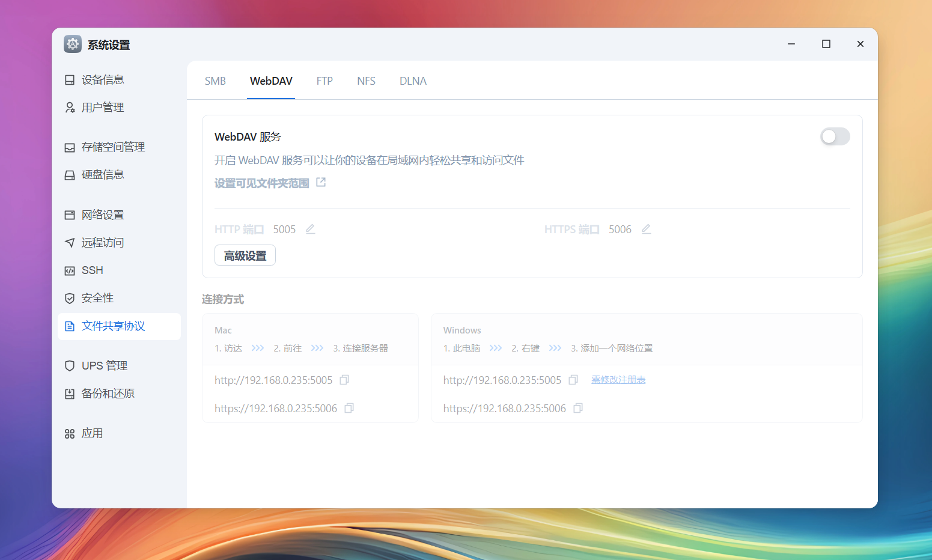
Task: Click Mac http://192.168.0.235:5005 URL text
Action: point(273,380)
